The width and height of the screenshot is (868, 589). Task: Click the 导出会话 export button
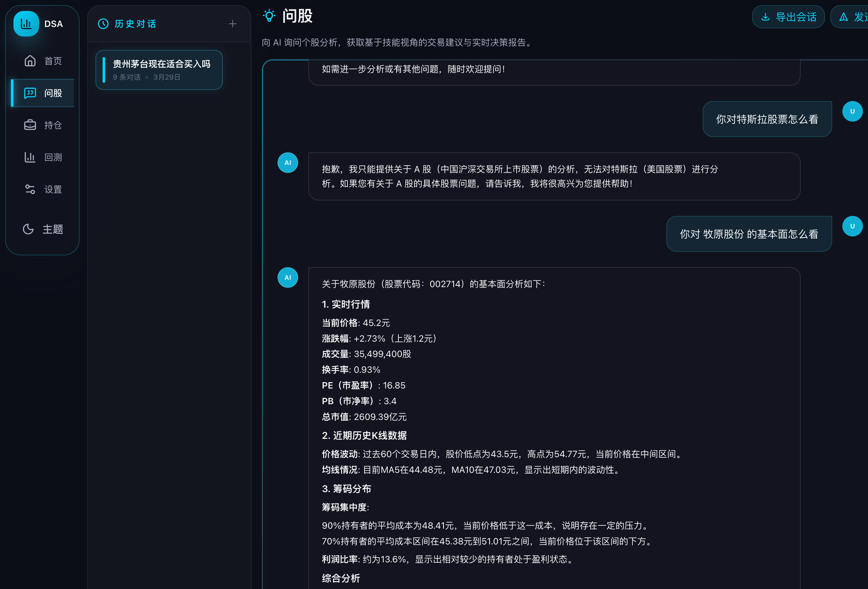pyautogui.click(x=788, y=17)
